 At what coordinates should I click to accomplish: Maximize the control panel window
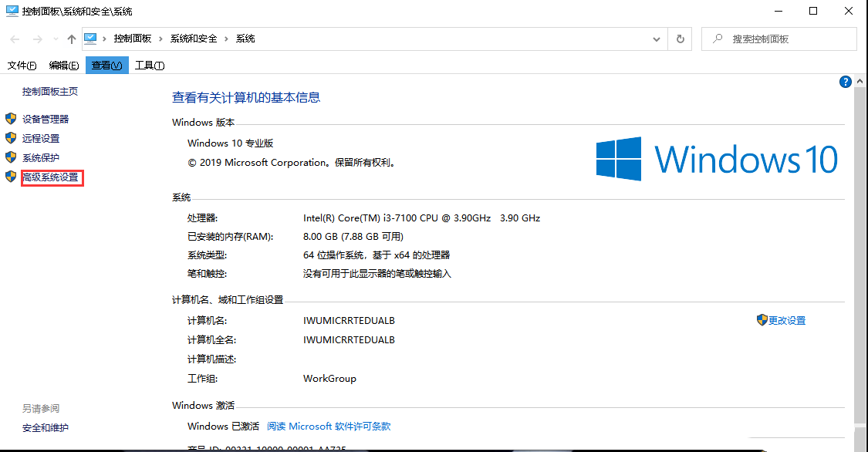pos(813,11)
